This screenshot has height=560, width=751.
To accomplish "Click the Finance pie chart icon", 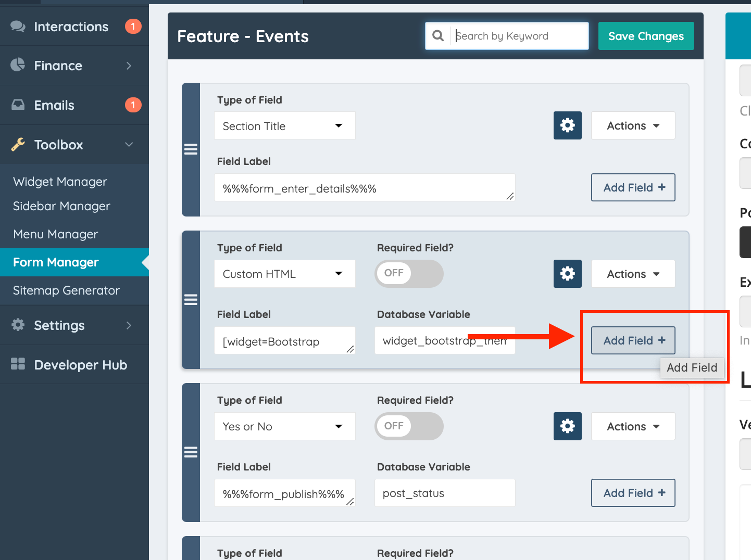I will click(18, 65).
